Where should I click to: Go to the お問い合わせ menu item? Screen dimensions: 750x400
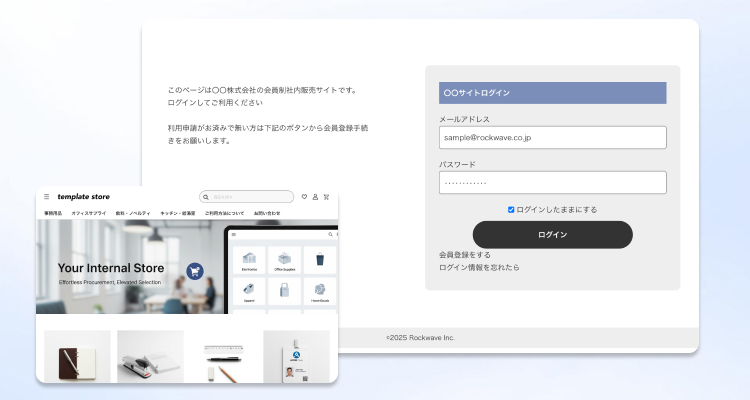tap(267, 213)
